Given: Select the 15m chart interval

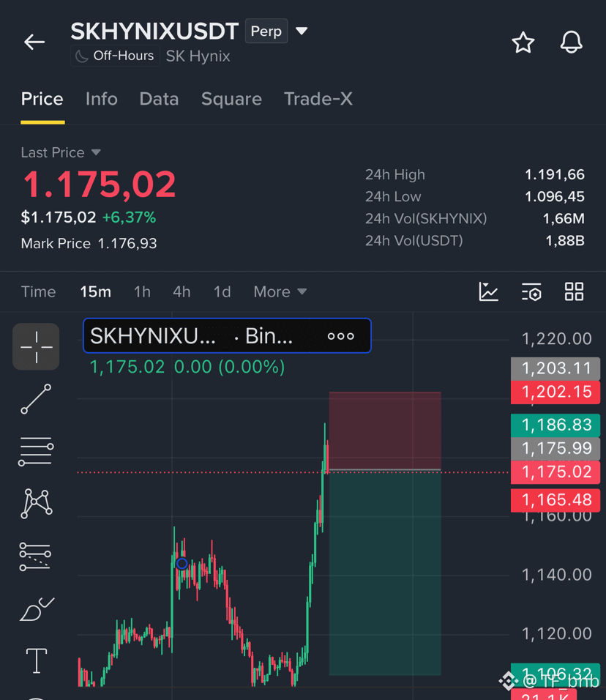Looking at the screenshot, I should tap(95, 291).
